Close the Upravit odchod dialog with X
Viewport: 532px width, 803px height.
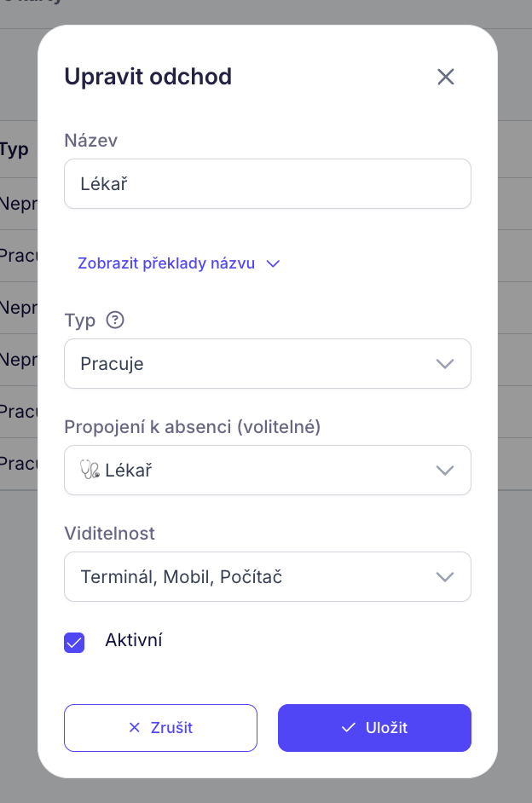(445, 77)
